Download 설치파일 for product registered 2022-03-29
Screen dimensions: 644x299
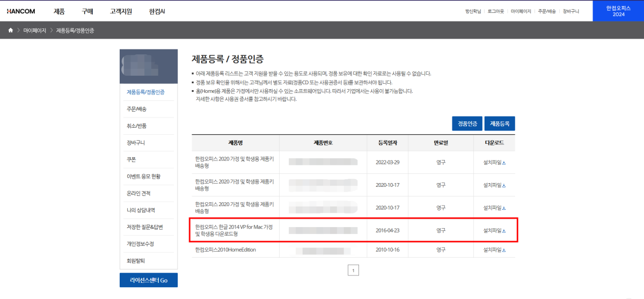click(x=494, y=162)
